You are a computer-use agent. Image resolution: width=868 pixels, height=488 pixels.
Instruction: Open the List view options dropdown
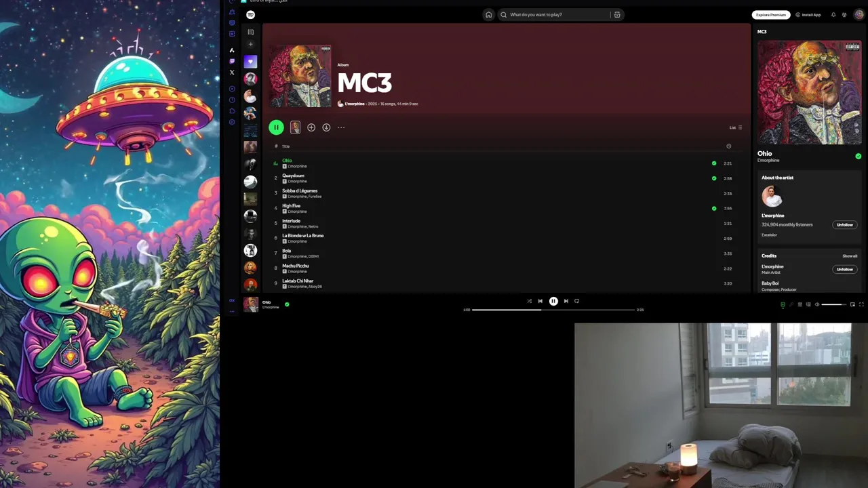[736, 127]
